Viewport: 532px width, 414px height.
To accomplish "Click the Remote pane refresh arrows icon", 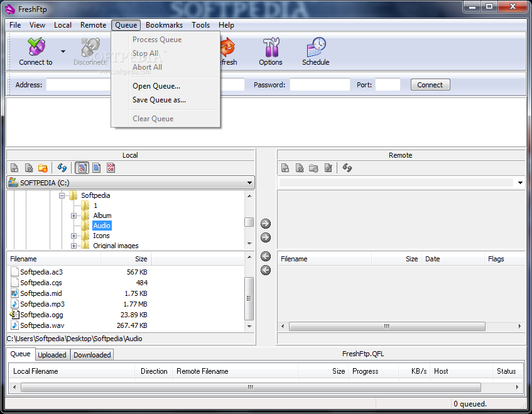I will [x=347, y=168].
